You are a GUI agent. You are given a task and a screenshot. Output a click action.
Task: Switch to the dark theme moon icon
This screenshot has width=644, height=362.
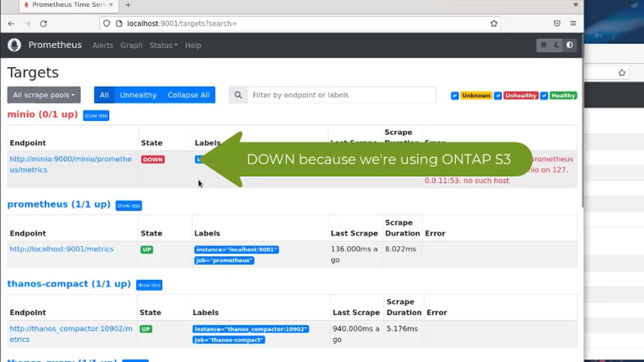[x=556, y=45]
